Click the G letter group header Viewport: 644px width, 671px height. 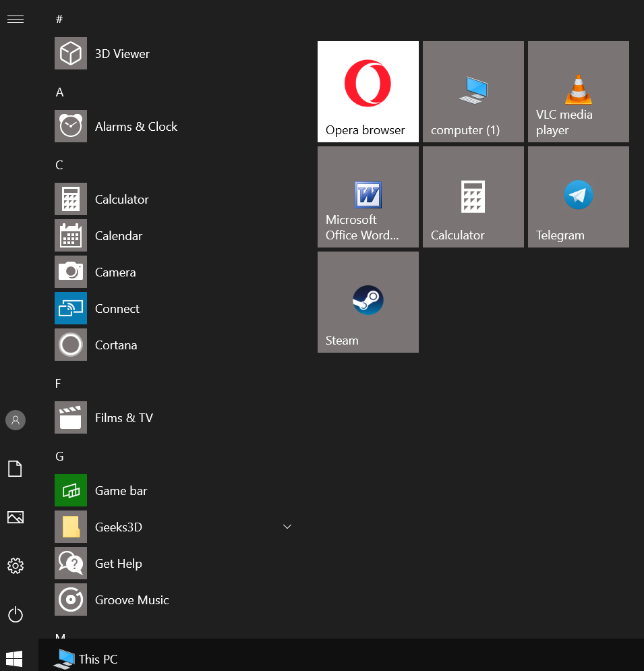pos(59,456)
